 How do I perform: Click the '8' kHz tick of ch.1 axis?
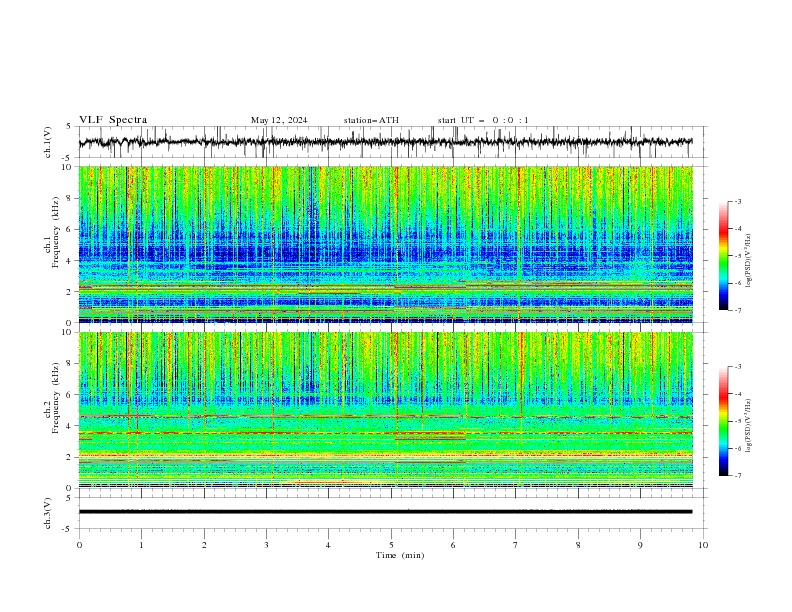coord(70,198)
